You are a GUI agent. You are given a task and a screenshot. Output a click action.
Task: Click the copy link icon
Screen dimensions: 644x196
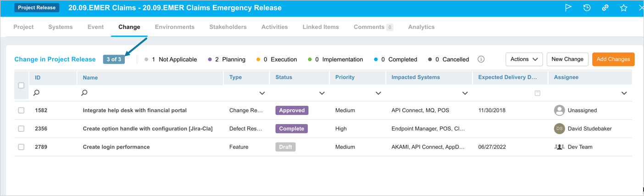(605, 8)
